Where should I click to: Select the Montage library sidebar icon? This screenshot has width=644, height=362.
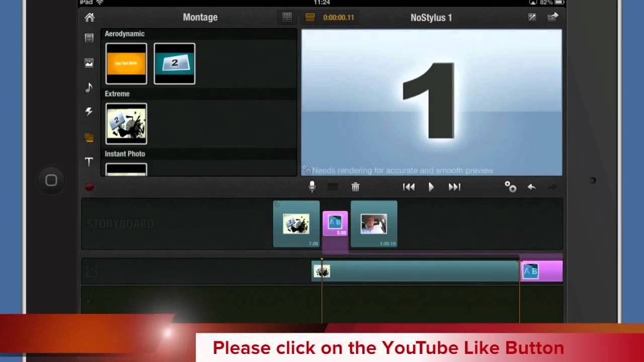point(89,137)
